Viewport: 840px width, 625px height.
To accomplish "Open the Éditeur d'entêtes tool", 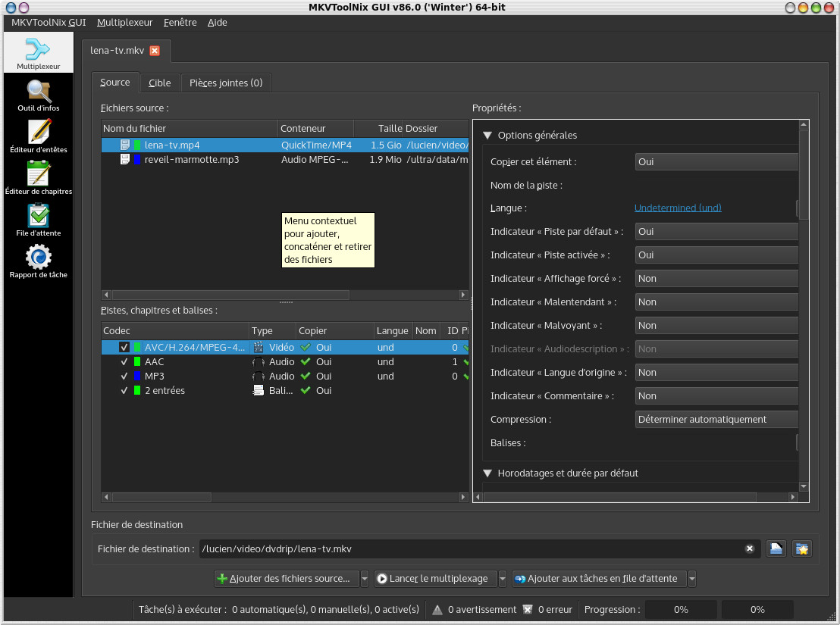I will pos(39,136).
